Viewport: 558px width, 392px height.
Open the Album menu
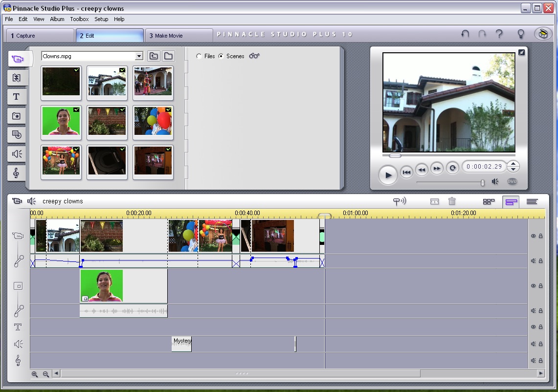[x=57, y=19]
